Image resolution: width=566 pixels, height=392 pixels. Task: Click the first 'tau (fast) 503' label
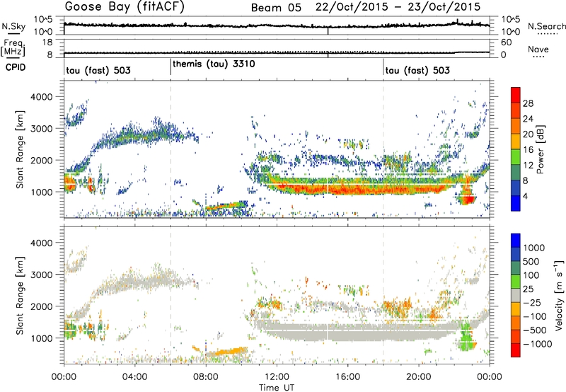(98, 70)
